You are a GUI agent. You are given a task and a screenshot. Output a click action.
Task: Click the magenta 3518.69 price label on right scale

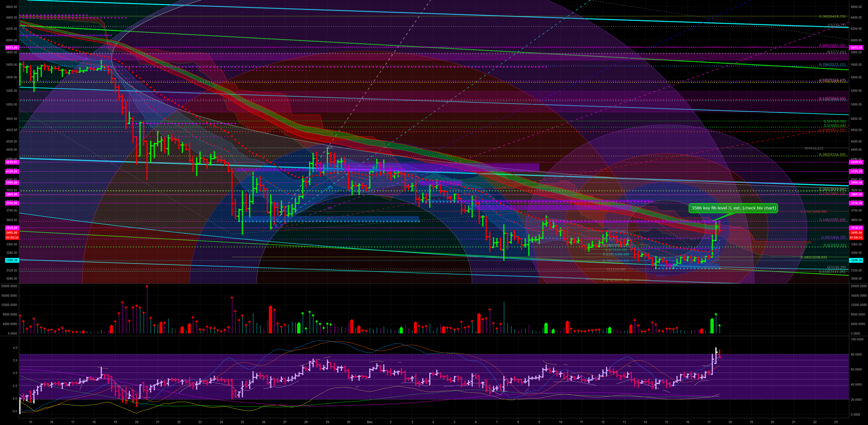coord(856,228)
